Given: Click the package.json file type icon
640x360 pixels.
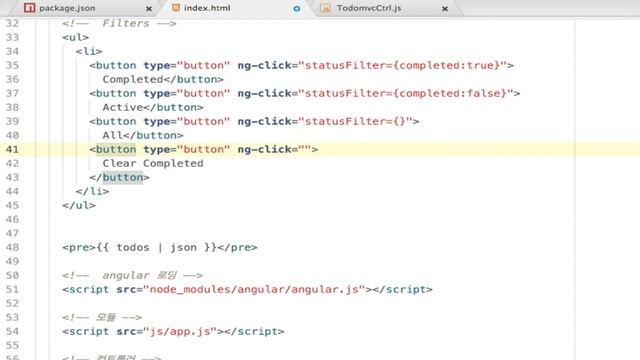Looking at the screenshot, I should click(x=29, y=8).
